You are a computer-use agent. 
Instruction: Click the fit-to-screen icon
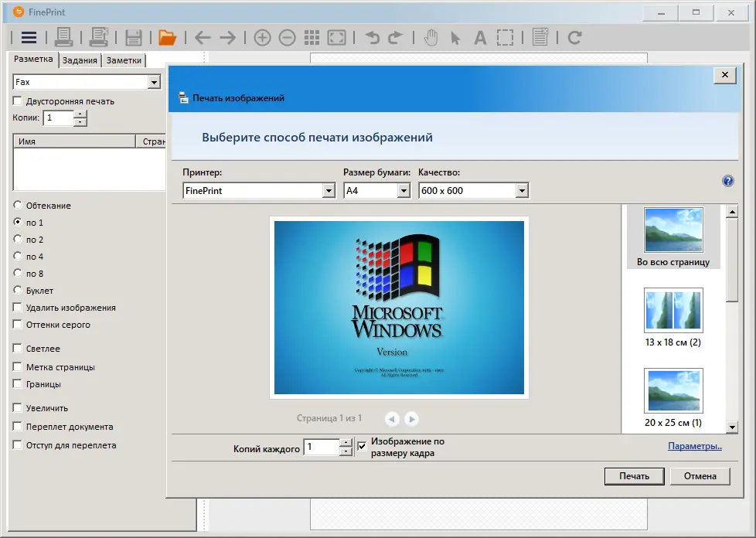336,38
